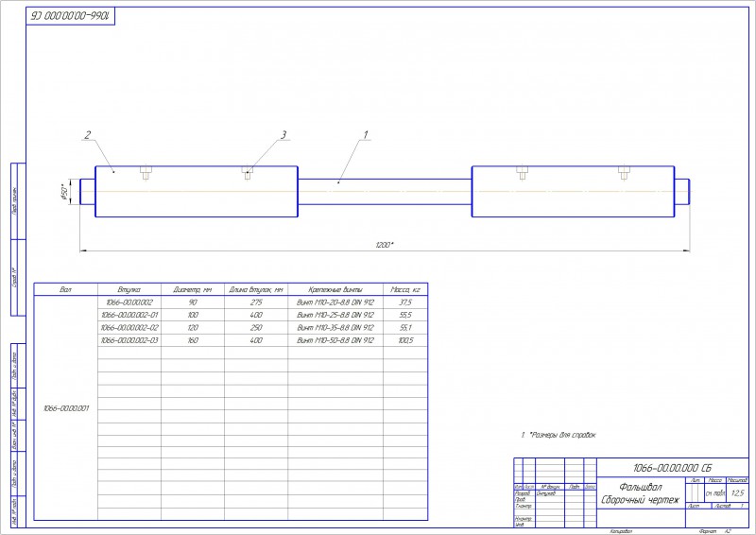Click the 'Масса' label in the title block
The height and width of the screenshot is (535, 756).
tap(715, 480)
